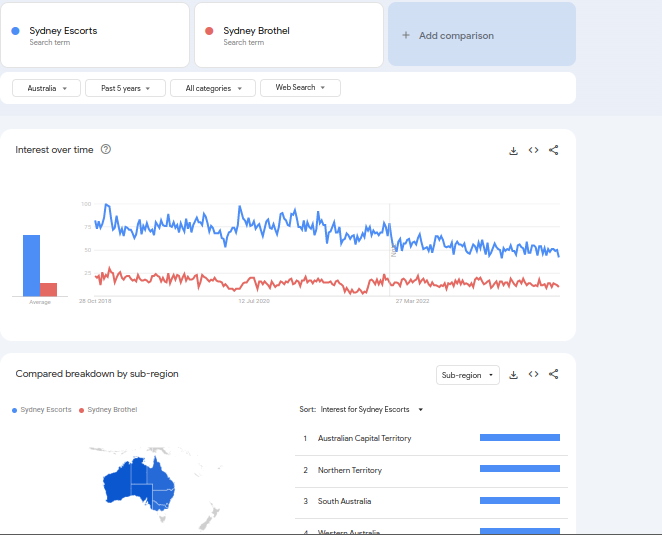Open embed code for Interest over time
Viewport: 662px width, 535px height.
pos(533,151)
